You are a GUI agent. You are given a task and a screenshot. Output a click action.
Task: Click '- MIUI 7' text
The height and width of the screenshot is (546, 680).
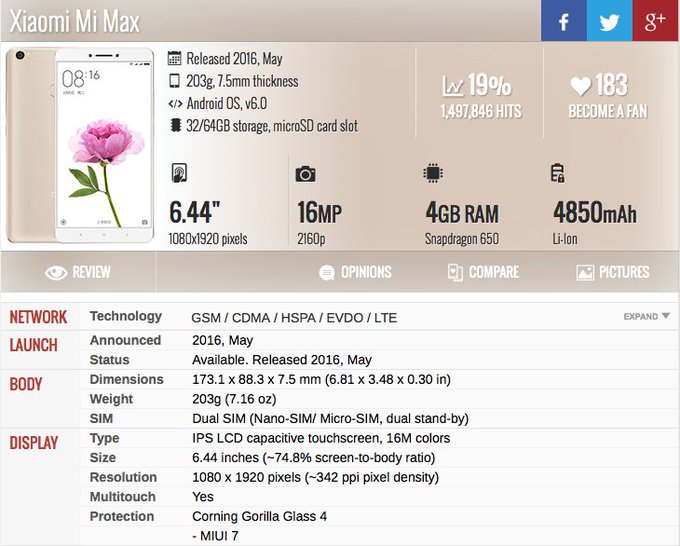point(215,536)
